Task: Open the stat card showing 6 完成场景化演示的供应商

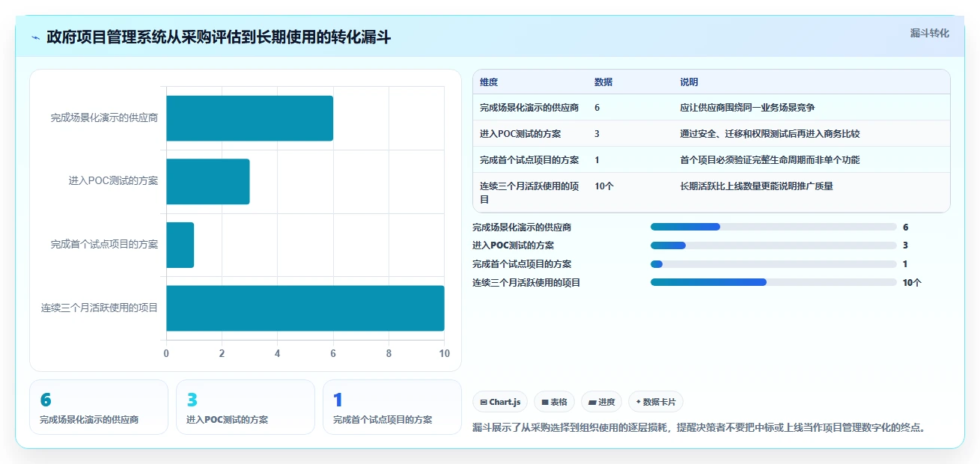Action: [99, 407]
